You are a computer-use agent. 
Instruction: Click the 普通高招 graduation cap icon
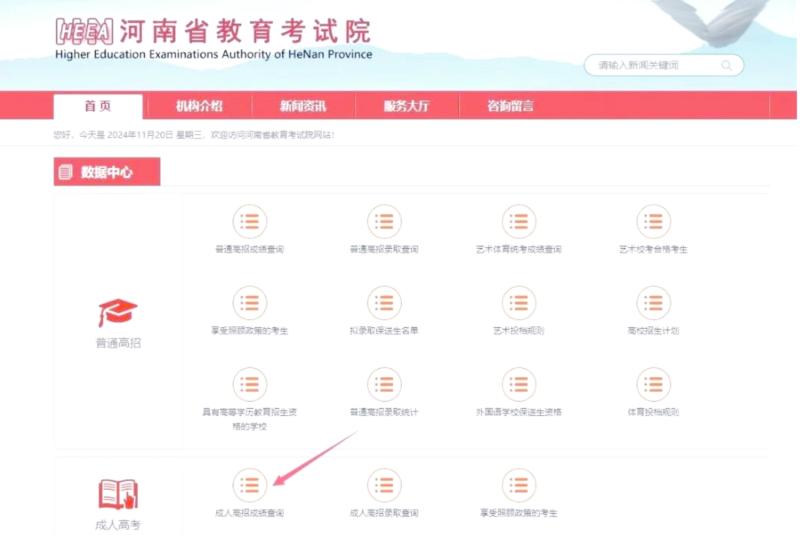[x=118, y=313]
